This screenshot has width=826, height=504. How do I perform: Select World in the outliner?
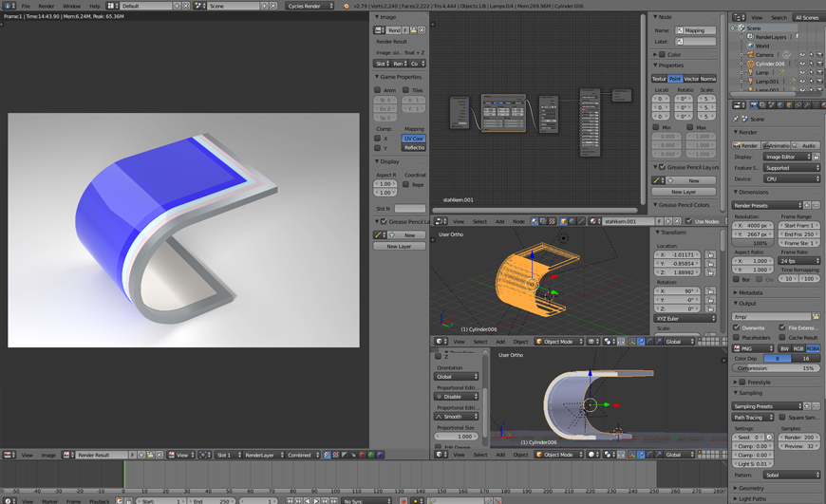click(x=762, y=46)
